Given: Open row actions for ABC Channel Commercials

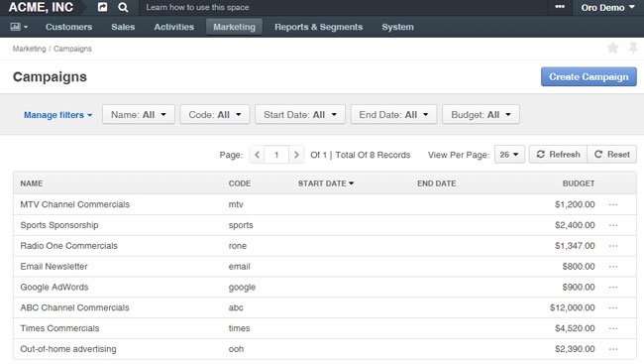Looking at the screenshot, I should click(x=613, y=307).
